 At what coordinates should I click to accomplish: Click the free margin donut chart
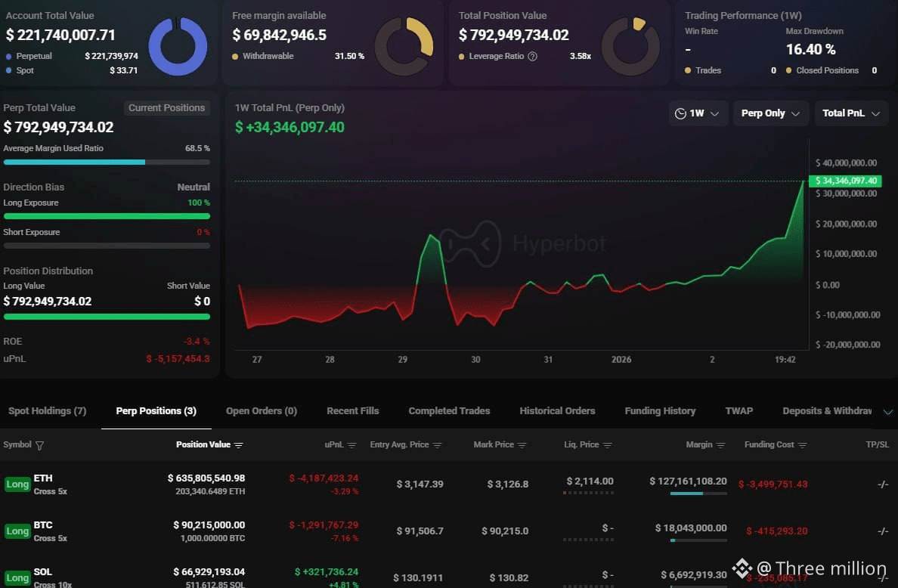click(x=404, y=46)
